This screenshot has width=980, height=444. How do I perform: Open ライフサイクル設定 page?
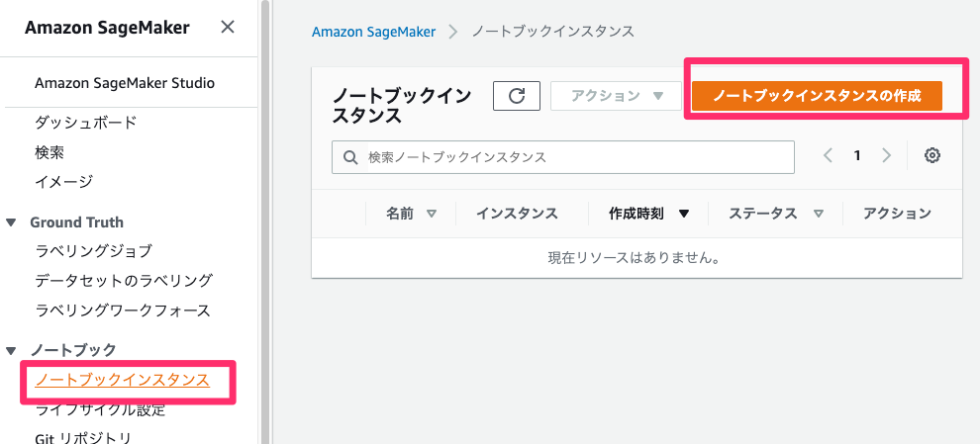(101, 409)
